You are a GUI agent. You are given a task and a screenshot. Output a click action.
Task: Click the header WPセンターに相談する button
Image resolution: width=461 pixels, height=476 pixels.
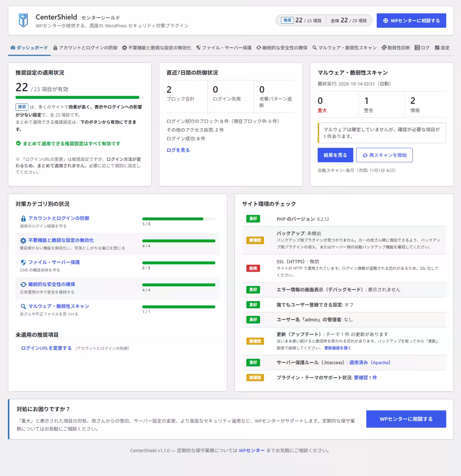pyautogui.click(x=411, y=21)
